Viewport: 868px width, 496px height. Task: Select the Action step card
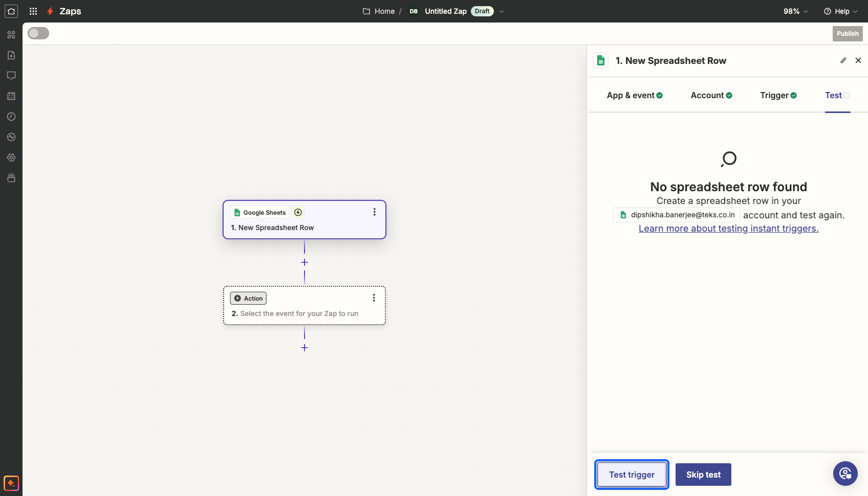[x=305, y=305]
